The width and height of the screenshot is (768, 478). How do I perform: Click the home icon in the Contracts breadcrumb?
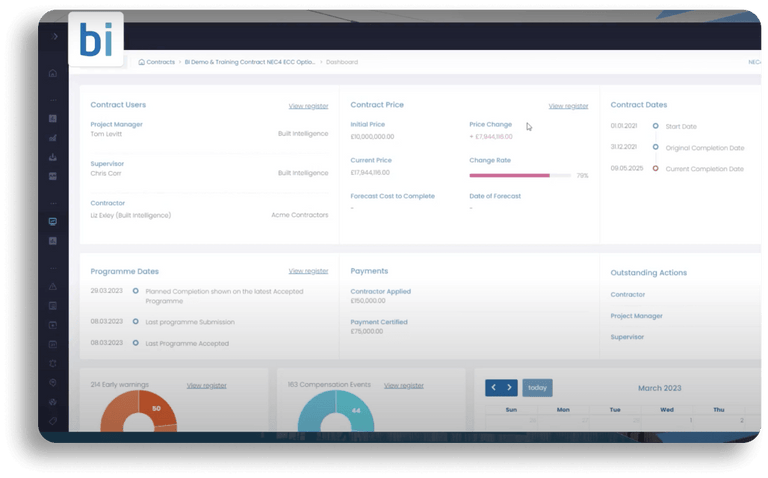142,62
